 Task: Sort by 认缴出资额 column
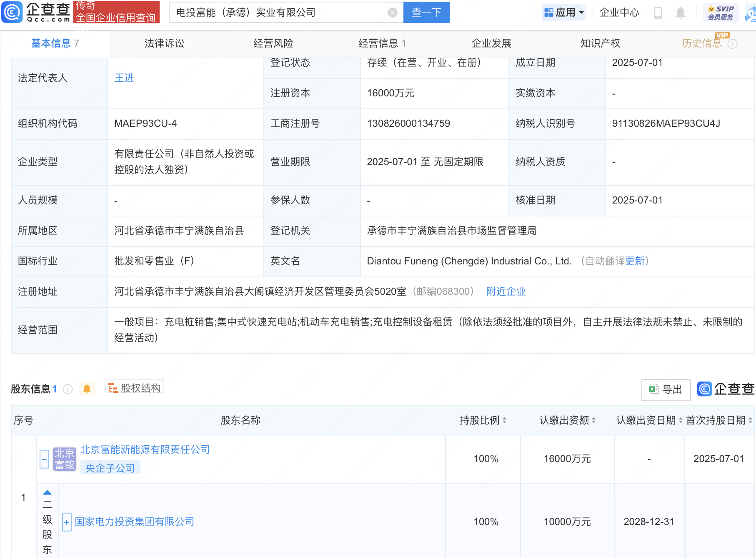click(x=567, y=420)
